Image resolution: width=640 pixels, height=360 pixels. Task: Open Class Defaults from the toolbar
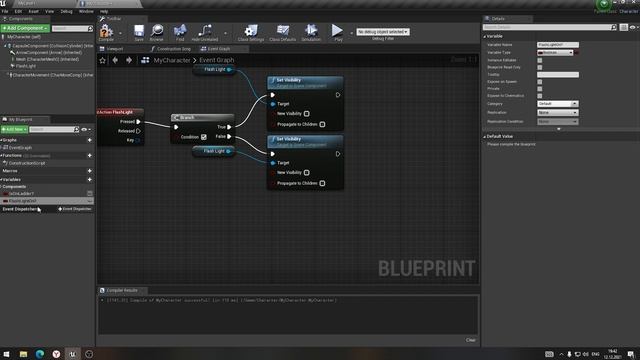282,32
